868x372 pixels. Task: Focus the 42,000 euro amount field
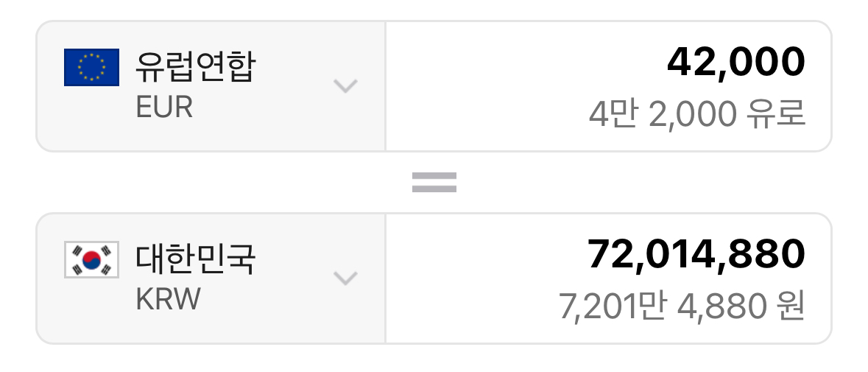[x=735, y=63]
